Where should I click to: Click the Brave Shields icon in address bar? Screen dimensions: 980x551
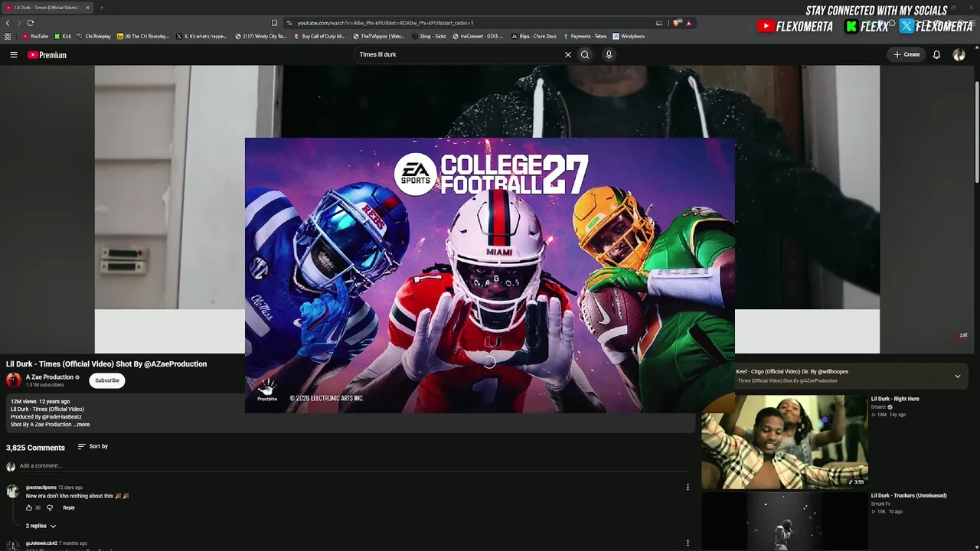[x=678, y=23]
